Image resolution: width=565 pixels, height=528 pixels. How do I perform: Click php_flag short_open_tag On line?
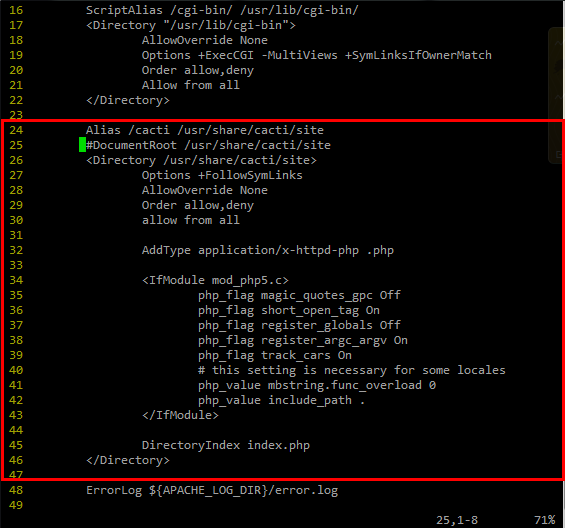(x=289, y=310)
